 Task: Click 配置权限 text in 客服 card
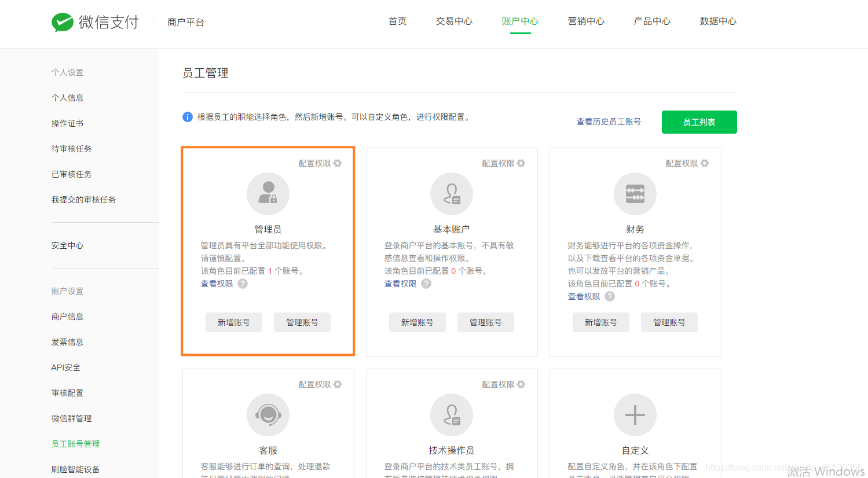click(314, 384)
